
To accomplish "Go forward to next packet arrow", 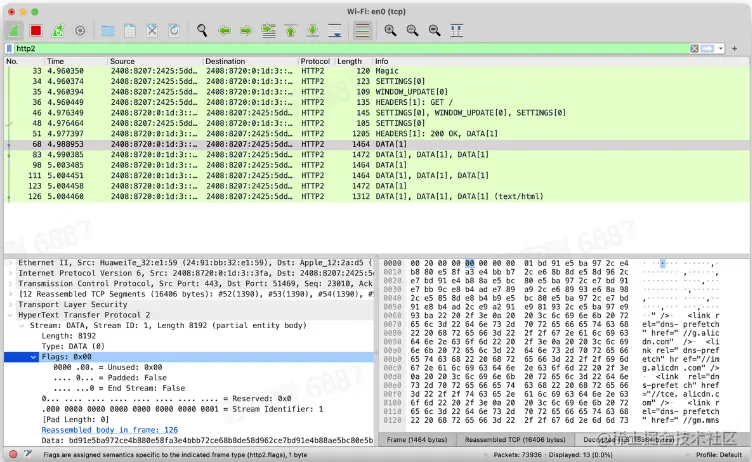I will point(246,31).
